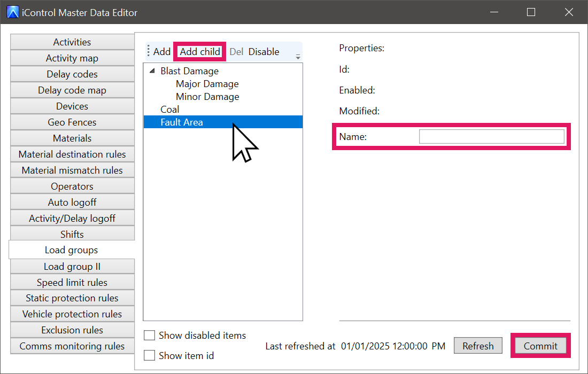
Task: Click Disable in the toolbar
Action: [264, 52]
